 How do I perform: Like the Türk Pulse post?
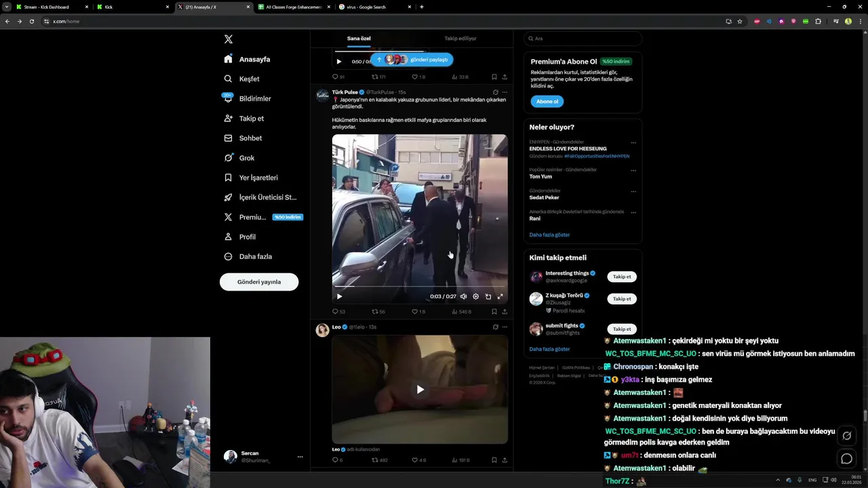click(x=418, y=312)
